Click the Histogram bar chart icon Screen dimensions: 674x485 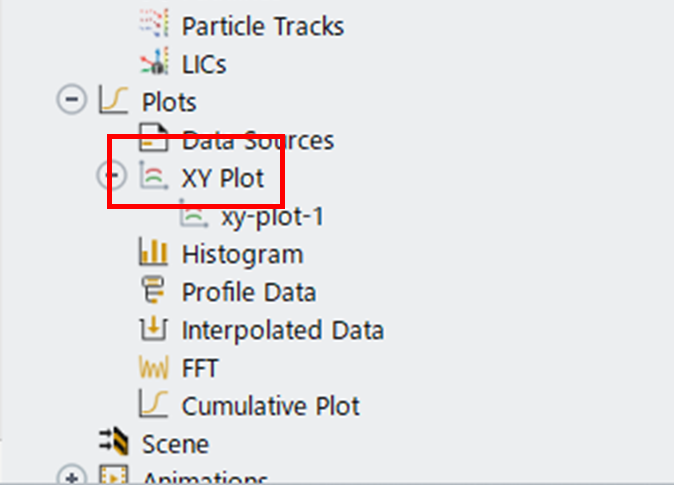(x=153, y=251)
